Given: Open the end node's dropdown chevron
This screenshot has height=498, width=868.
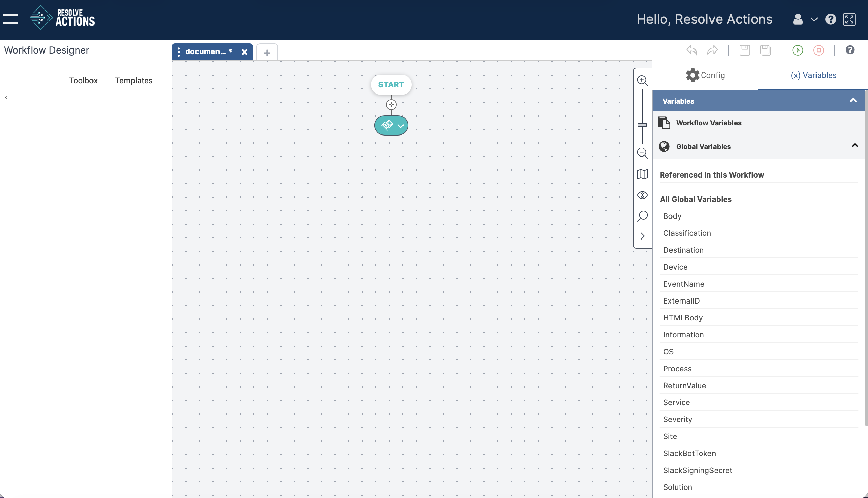Looking at the screenshot, I should pos(400,126).
